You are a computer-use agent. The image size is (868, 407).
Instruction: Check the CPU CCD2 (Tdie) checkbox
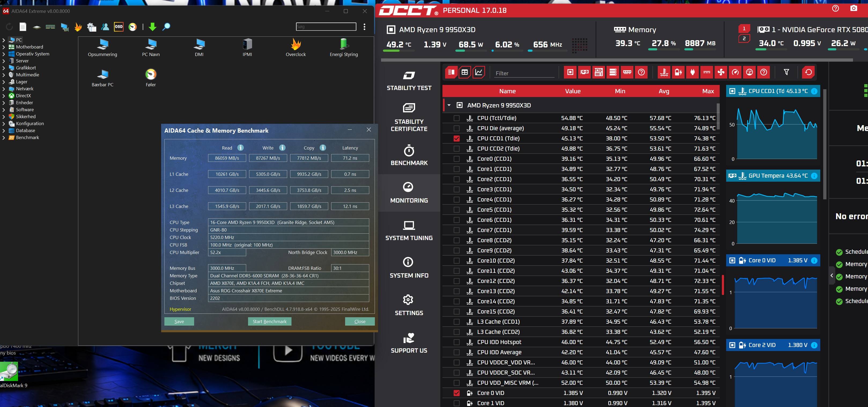457,148
